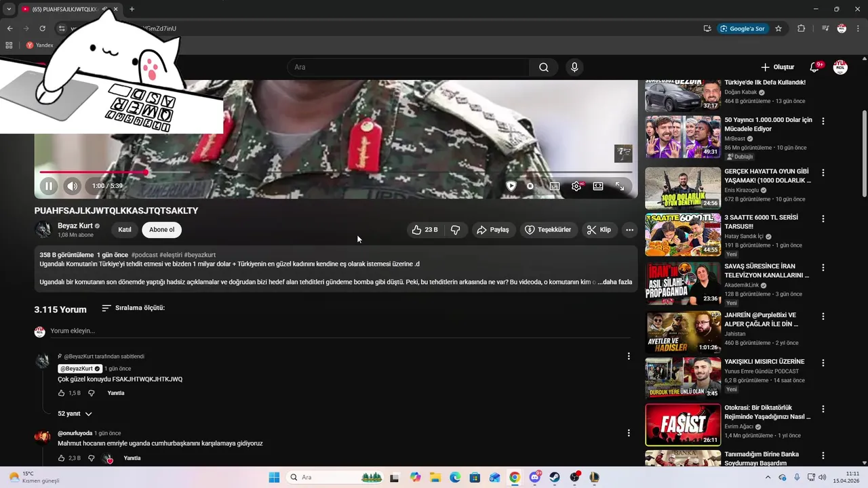
Task: Open the #podcast hashtag link
Action: tap(144, 255)
